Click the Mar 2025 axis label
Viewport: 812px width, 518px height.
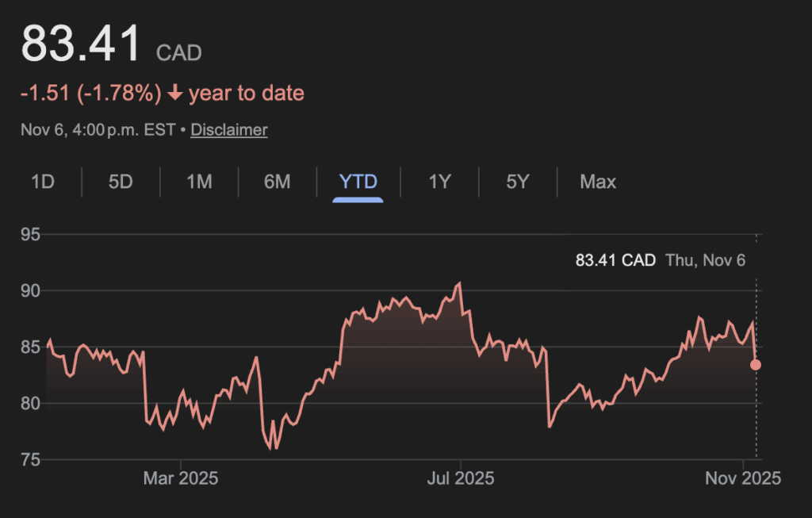coord(181,478)
